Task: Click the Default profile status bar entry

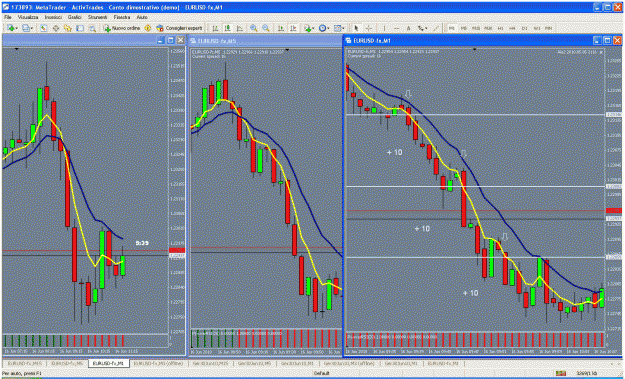Action: click(321, 373)
